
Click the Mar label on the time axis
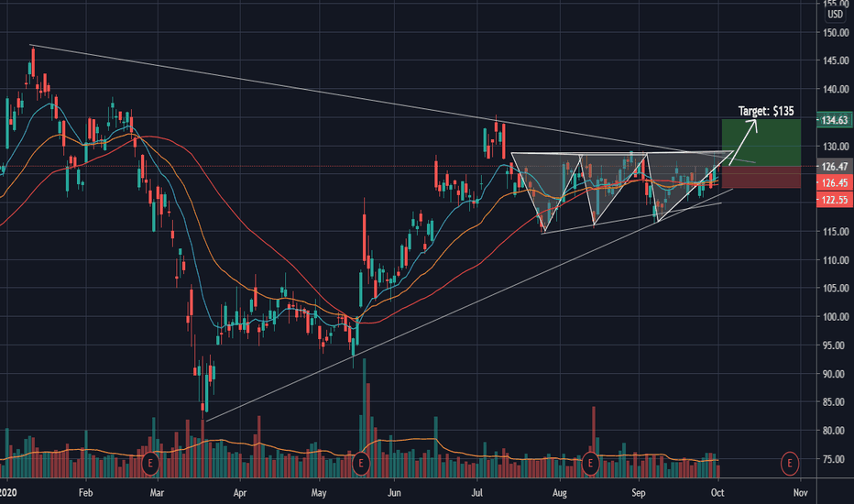157,493
